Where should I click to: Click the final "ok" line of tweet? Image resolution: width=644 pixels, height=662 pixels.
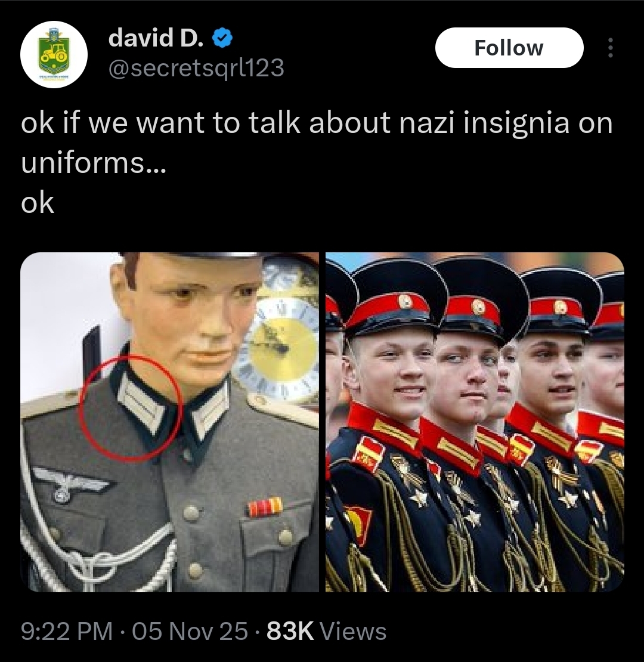coord(38,203)
